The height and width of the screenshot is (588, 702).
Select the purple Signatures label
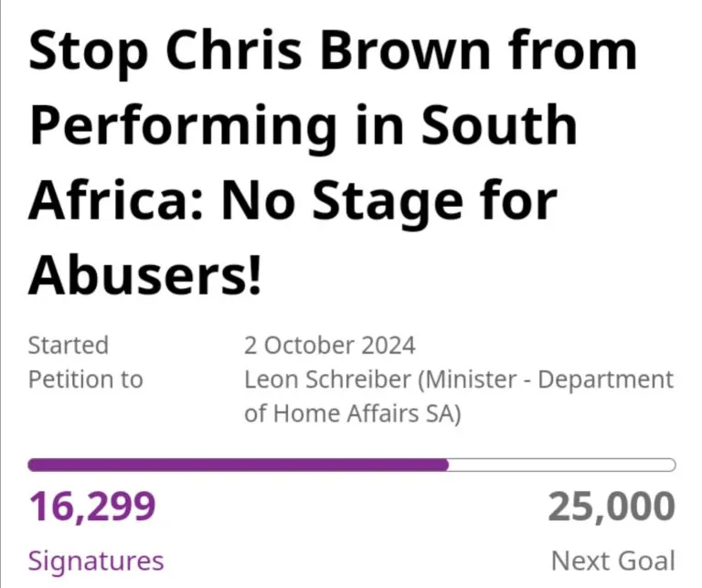(x=96, y=561)
